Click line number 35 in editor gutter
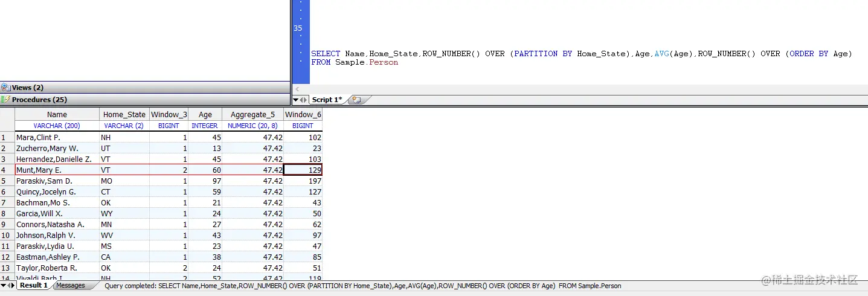 [x=298, y=28]
